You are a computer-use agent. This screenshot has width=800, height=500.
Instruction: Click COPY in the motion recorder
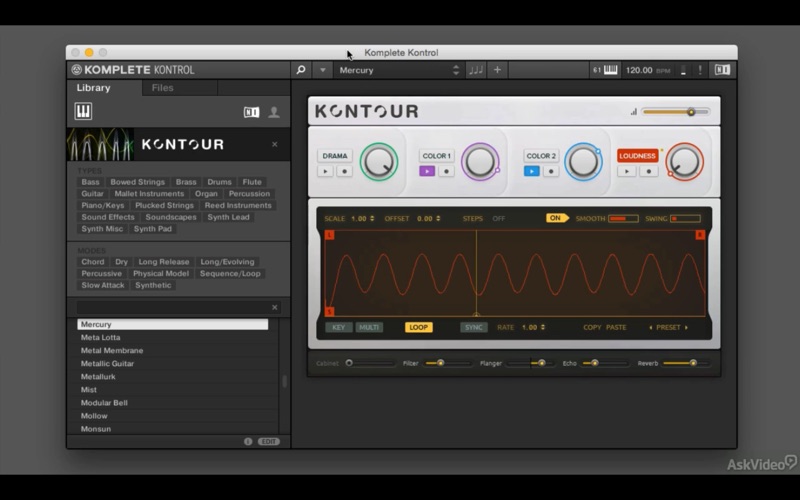pyautogui.click(x=592, y=328)
